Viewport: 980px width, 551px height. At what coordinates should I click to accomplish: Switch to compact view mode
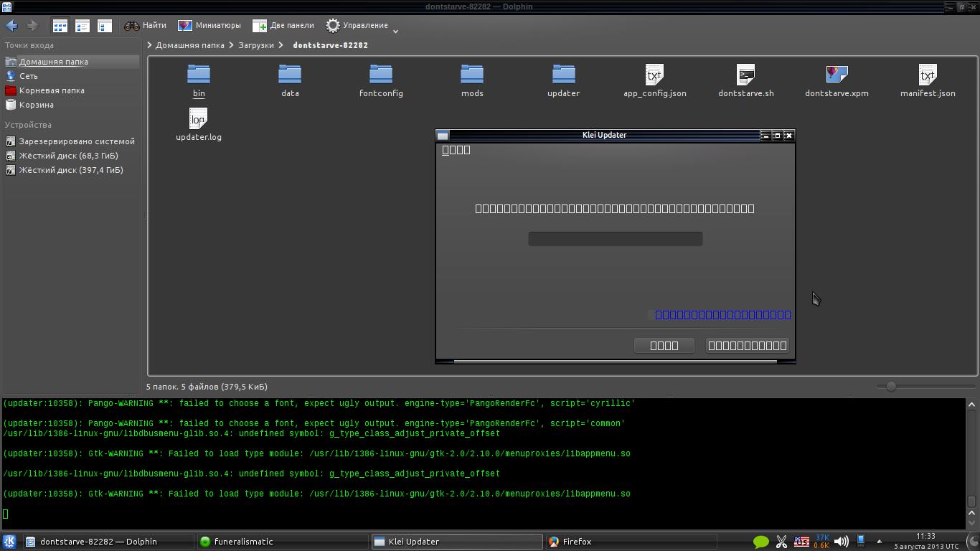pos(83,26)
